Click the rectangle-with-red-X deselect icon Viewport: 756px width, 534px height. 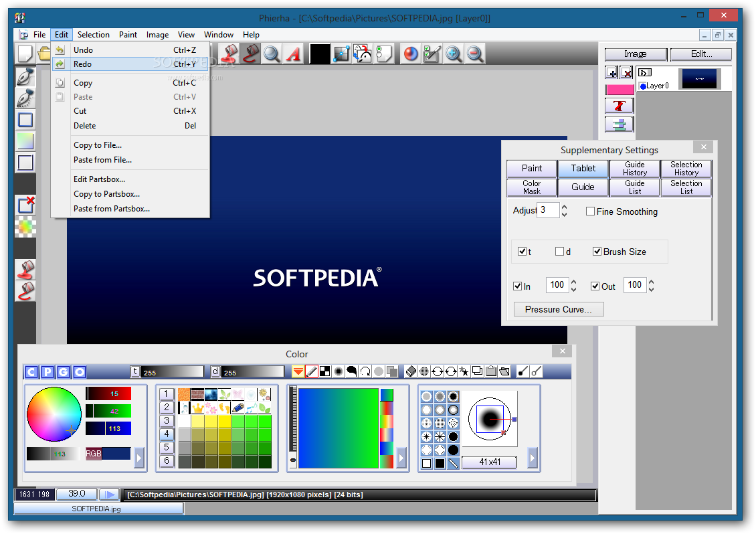coord(25,205)
